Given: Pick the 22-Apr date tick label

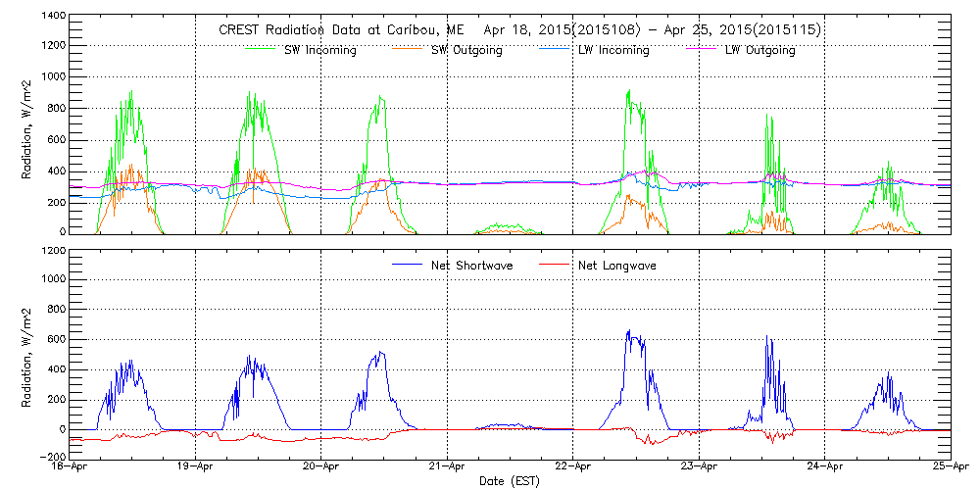Looking at the screenshot, I should (572, 467).
